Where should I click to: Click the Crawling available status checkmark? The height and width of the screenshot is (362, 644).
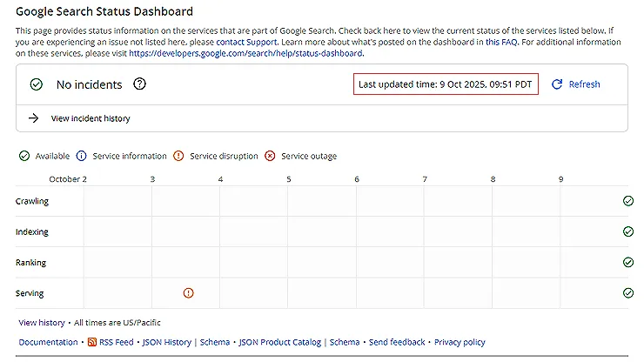(628, 201)
